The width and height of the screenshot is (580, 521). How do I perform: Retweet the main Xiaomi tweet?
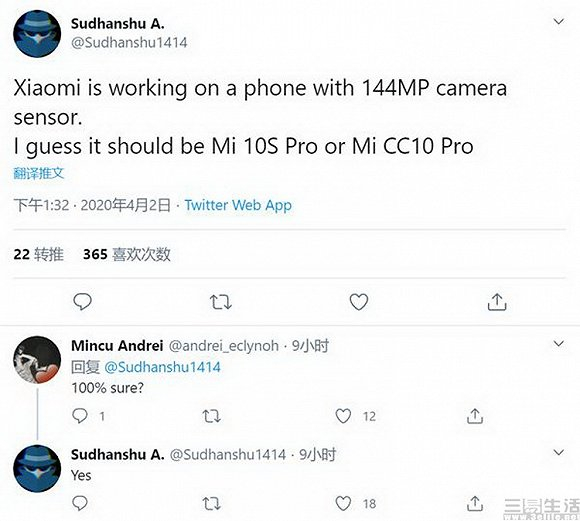pyautogui.click(x=221, y=302)
